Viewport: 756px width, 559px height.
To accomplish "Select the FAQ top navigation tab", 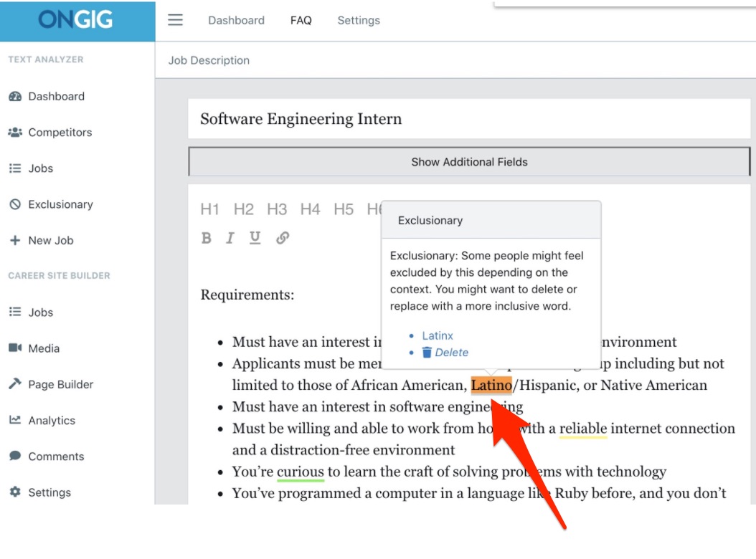I will [x=301, y=20].
